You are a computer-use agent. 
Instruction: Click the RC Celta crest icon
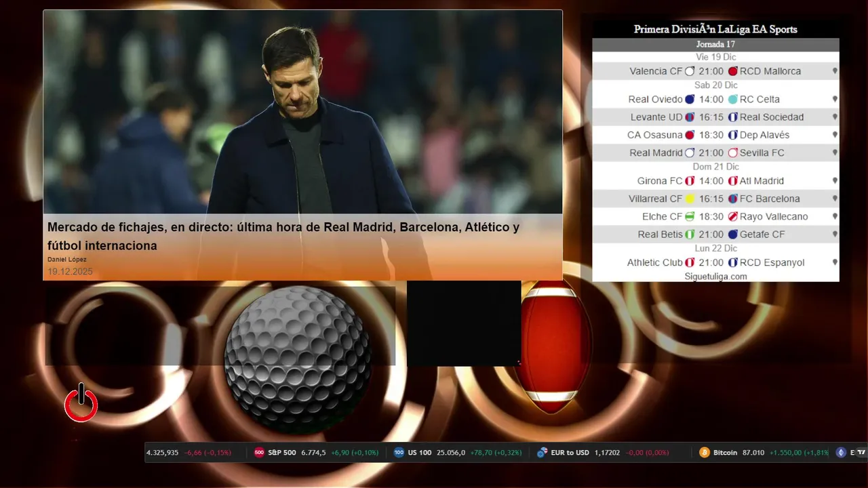pyautogui.click(x=732, y=99)
